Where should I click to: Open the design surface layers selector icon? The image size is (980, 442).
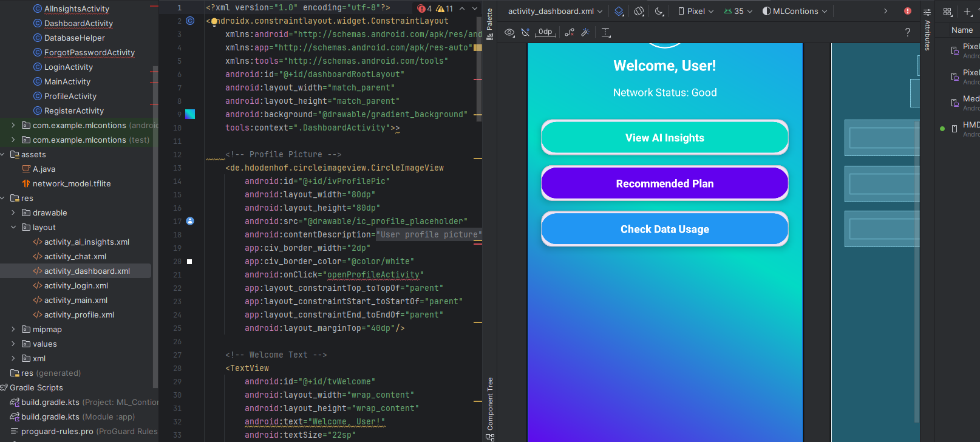[619, 11]
